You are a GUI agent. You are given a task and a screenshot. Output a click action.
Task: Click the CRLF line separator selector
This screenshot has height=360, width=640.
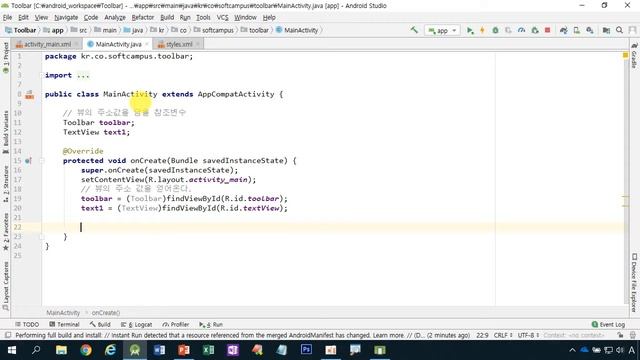503,336
